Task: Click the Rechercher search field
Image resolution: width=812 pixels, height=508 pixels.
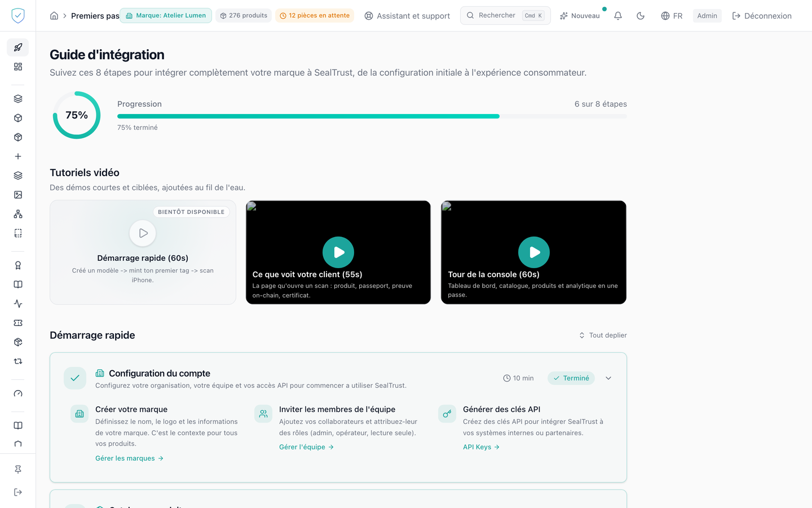Action: click(x=505, y=16)
